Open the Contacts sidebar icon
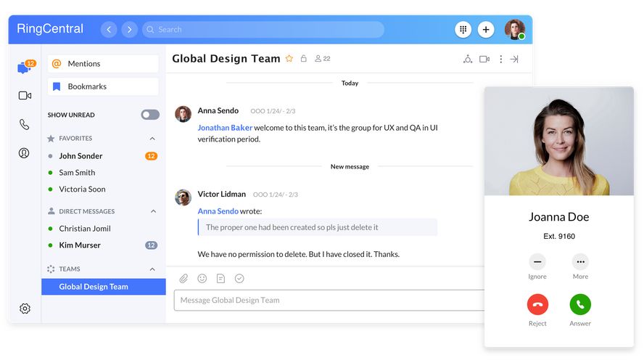Image resolution: width=644 pixels, height=363 pixels. click(x=25, y=153)
